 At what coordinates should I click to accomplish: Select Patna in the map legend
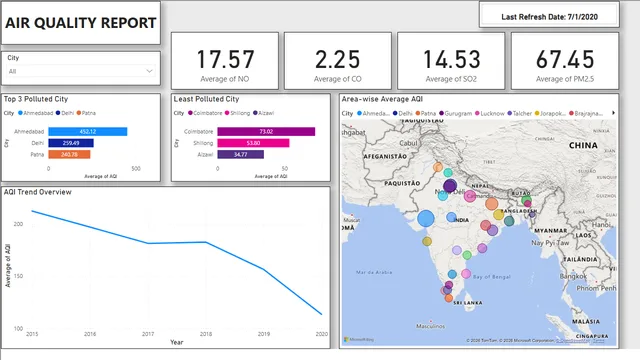click(426, 113)
